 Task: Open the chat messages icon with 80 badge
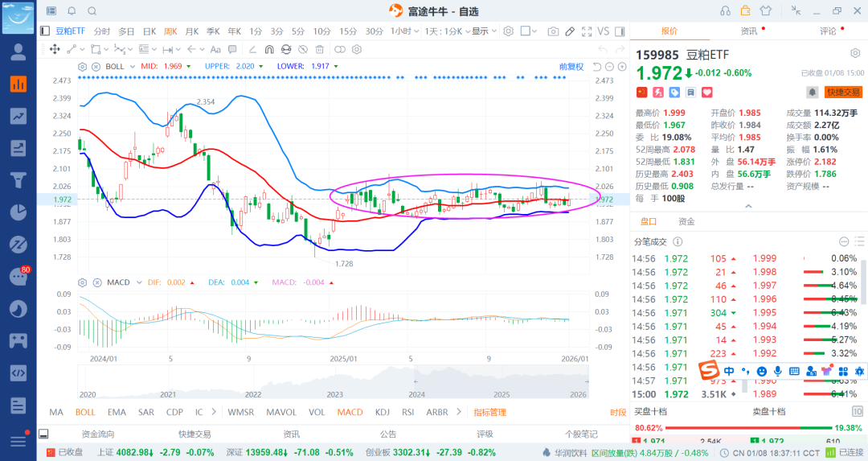18,276
